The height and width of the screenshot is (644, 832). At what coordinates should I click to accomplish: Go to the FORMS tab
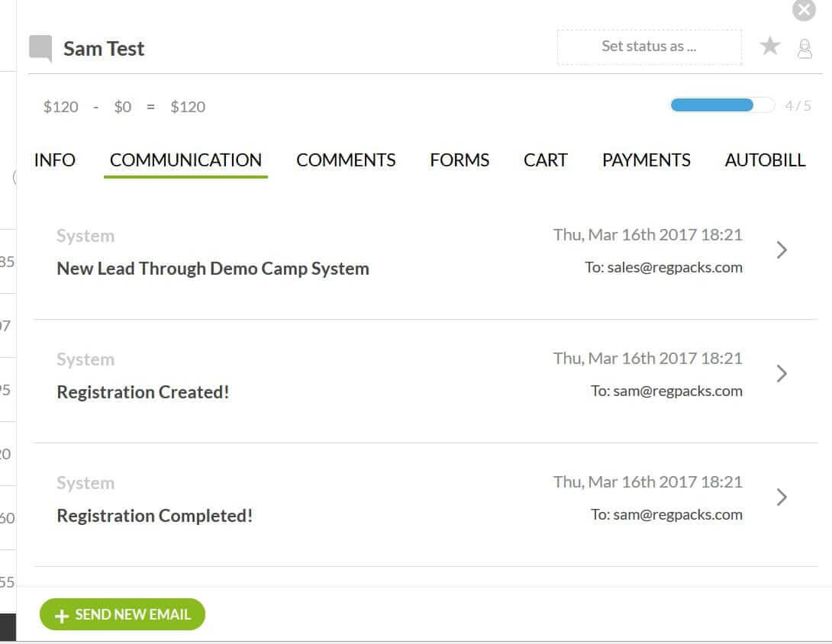pos(460,160)
